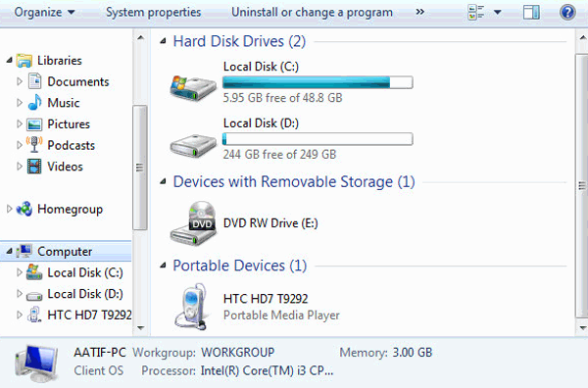Click main pane scroll down arrow
Screen dimensions: 588x388
[x=582, y=328]
